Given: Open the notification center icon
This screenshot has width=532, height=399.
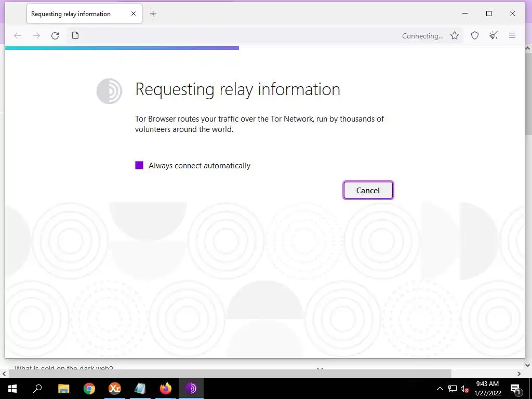Looking at the screenshot, I should [515, 389].
